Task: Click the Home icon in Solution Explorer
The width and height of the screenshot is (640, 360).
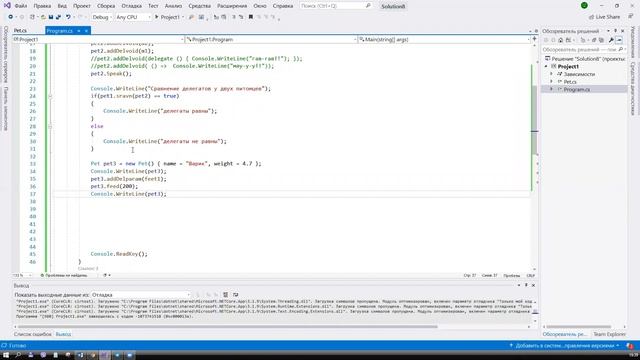Action: [560, 40]
